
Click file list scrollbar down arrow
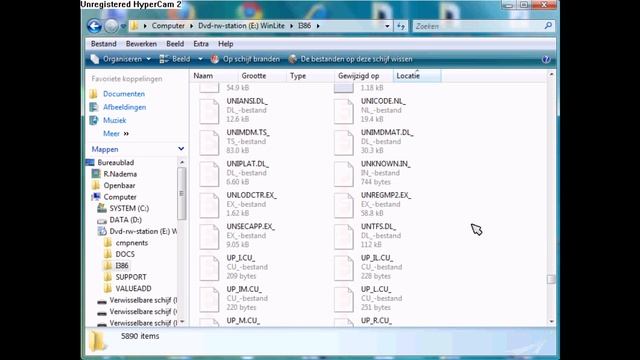pos(551,322)
